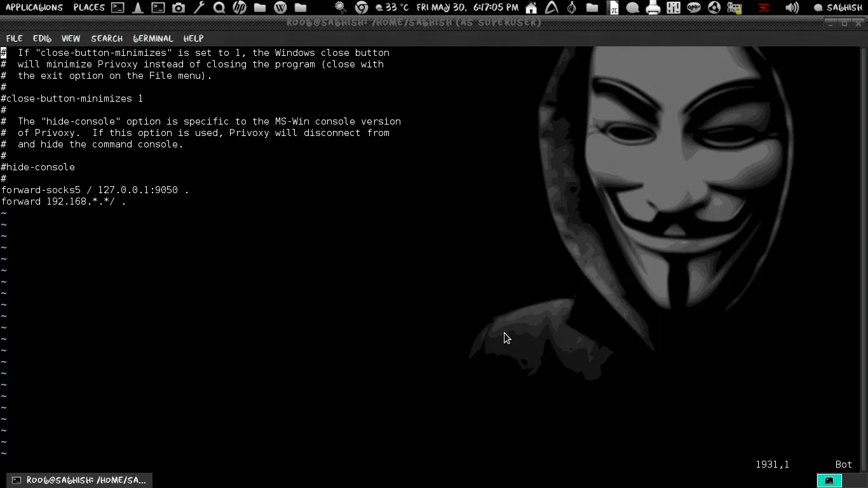Click the 'Bot' position indicator
The image size is (868, 488).
point(843,464)
